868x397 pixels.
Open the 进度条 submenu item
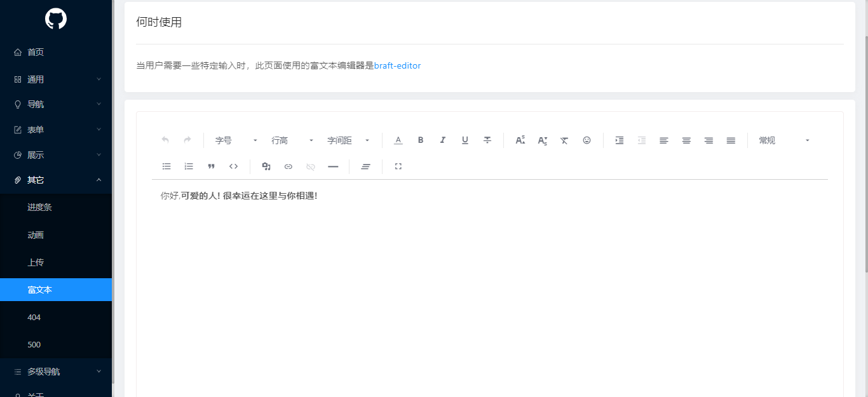click(56, 207)
